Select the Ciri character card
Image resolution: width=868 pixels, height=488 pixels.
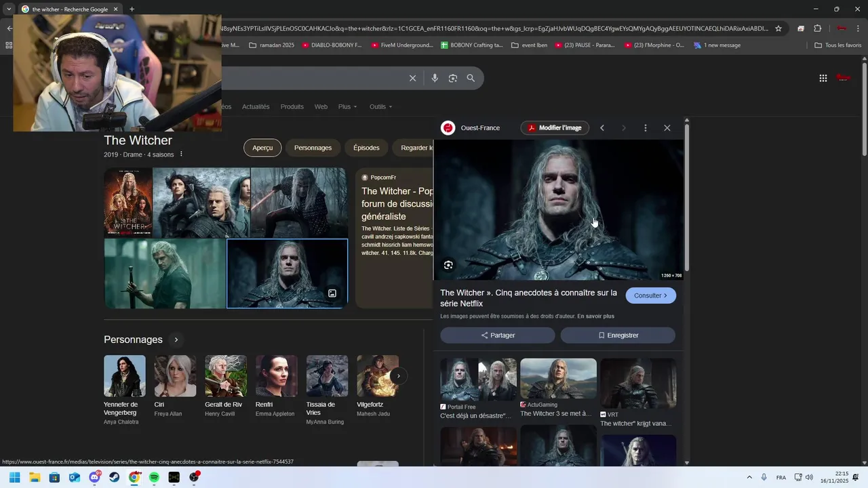175,386
